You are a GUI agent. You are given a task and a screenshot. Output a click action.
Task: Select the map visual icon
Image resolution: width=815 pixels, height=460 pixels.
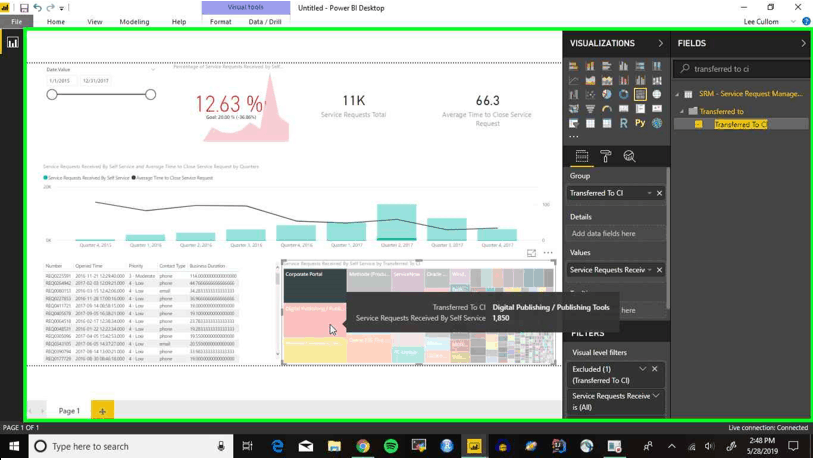tap(657, 95)
